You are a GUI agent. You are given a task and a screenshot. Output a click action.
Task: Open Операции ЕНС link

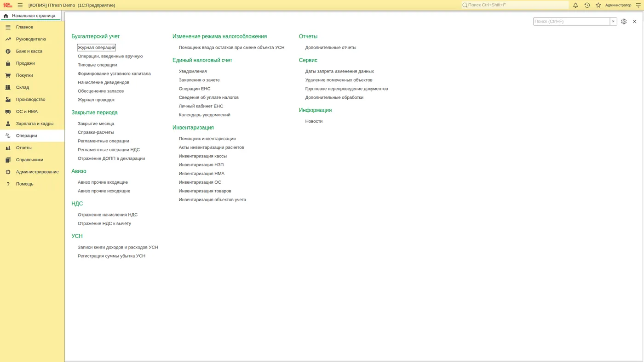coord(195,89)
